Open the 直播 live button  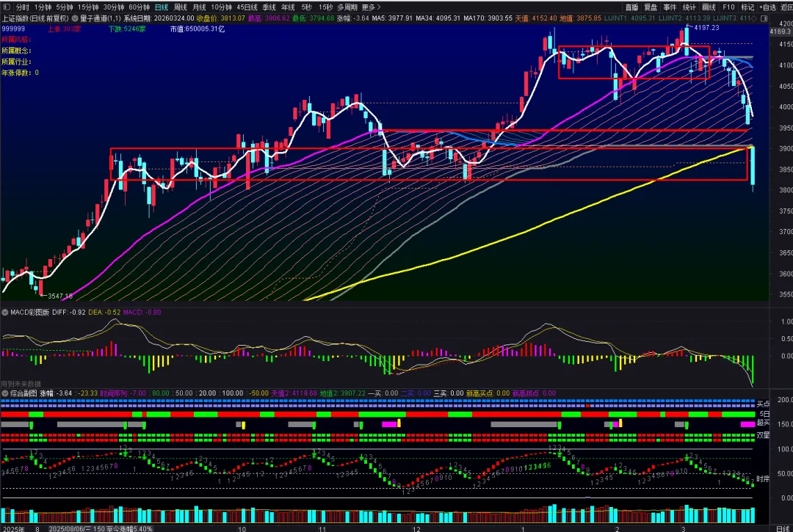(x=631, y=7)
